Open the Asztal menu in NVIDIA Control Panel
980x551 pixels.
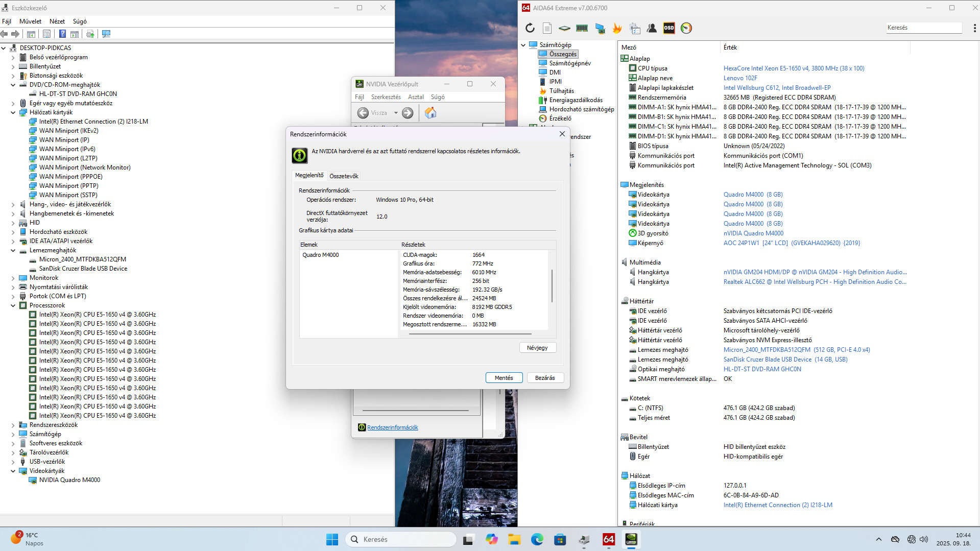pyautogui.click(x=416, y=97)
